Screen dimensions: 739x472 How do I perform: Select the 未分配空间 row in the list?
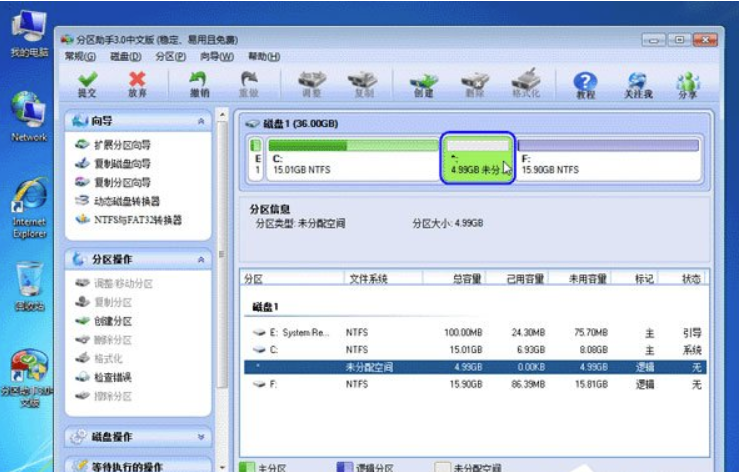(475, 367)
